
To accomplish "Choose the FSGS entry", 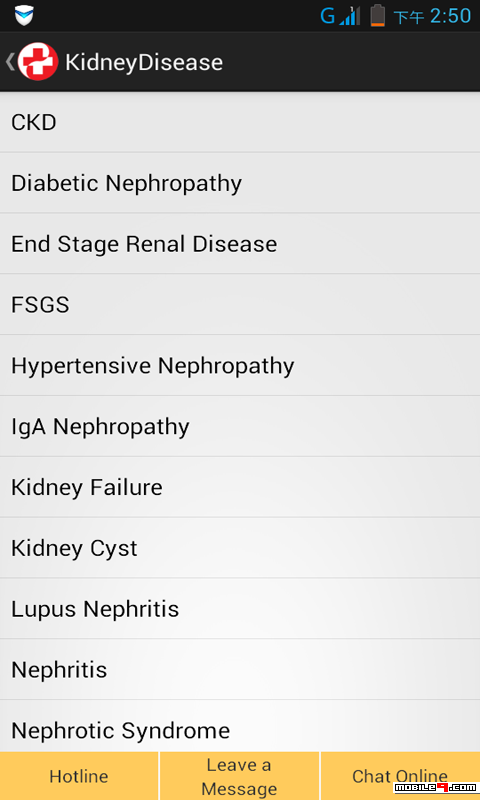I will coord(240,305).
